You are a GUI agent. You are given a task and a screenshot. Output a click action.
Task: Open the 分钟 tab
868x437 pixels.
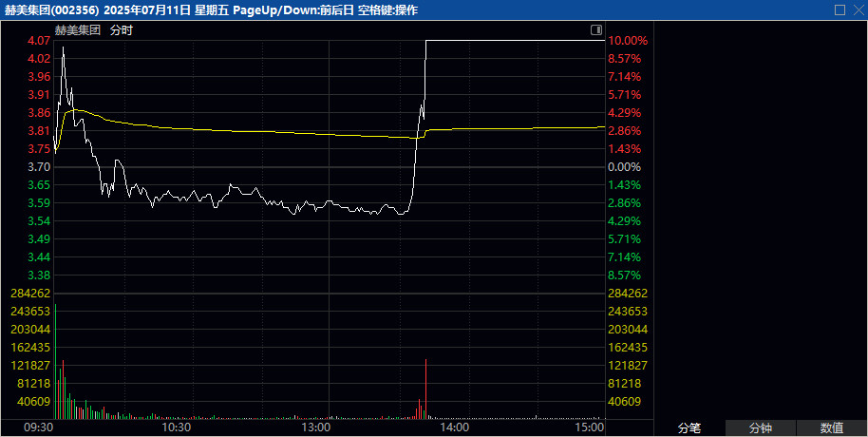760,428
